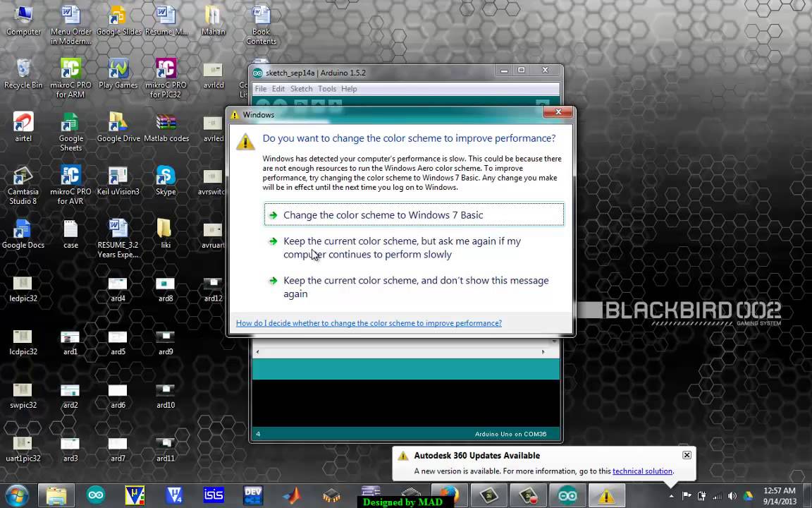
Task: Select the Google Sheets desktop icon
Action: point(70,132)
